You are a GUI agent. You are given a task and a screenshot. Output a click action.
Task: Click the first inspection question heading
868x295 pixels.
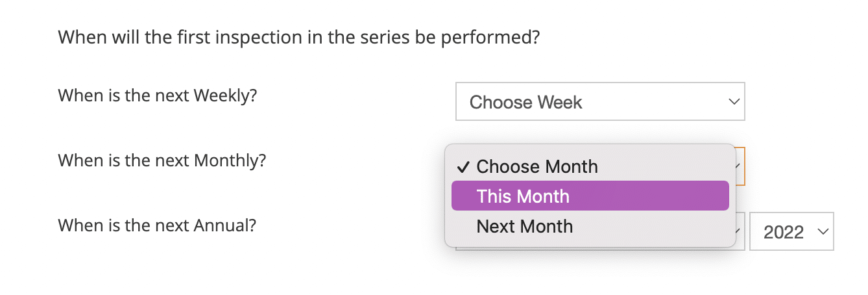299,37
